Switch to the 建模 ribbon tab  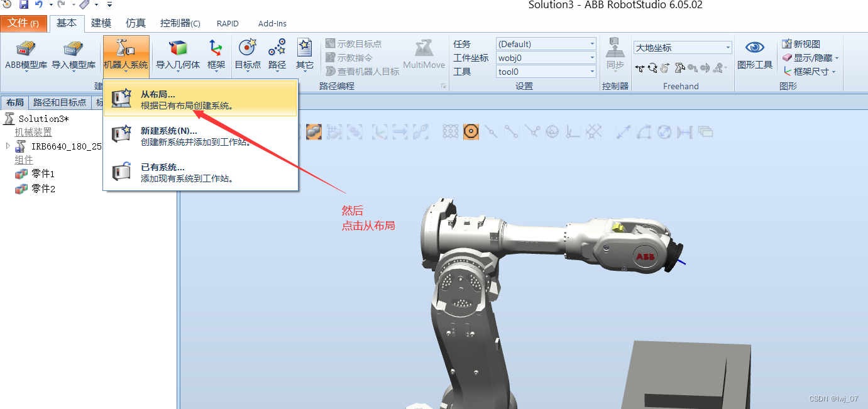point(101,23)
